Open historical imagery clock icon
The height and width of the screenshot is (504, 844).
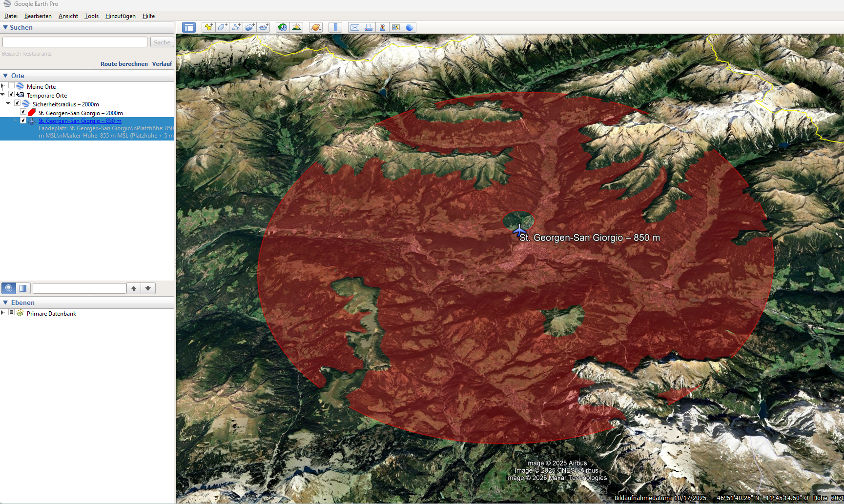click(283, 27)
